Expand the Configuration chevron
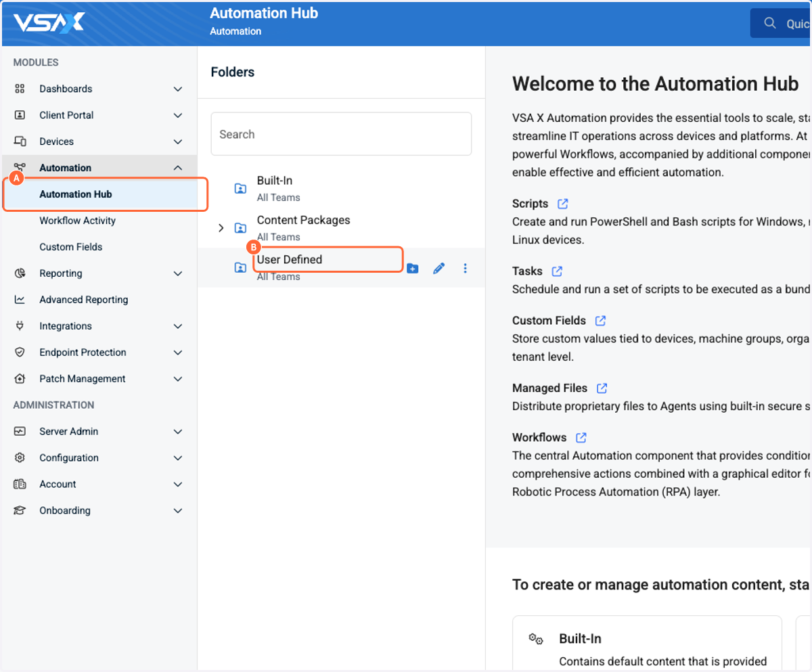812x672 pixels. point(178,457)
